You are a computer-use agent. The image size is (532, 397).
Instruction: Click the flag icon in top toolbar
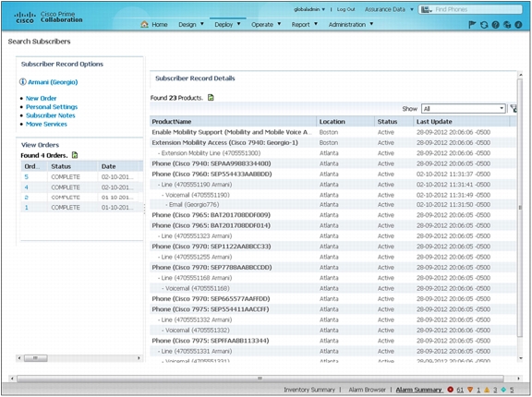point(472,25)
